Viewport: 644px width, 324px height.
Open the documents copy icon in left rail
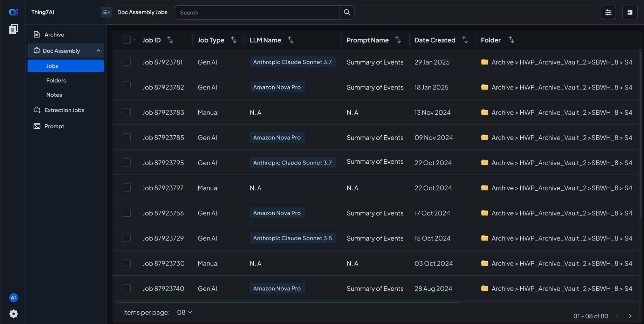click(x=13, y=29)
